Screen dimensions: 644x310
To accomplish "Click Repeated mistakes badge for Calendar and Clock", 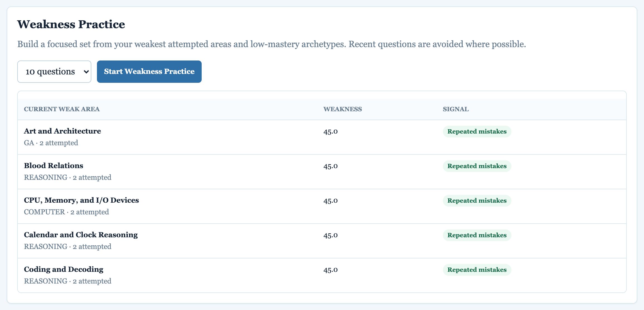I will tap(477, 235).
